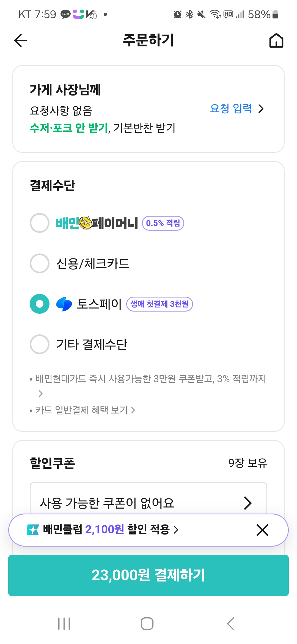Dismiss the Baemin Club discount banner
Screen dimensions: 297x644
(x=262, y=530)
